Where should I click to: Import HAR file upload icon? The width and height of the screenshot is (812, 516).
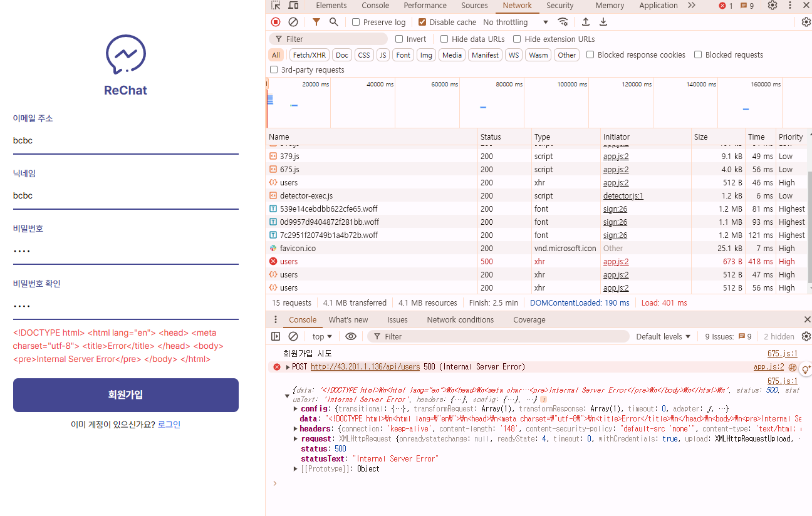(x=586, y=22)
